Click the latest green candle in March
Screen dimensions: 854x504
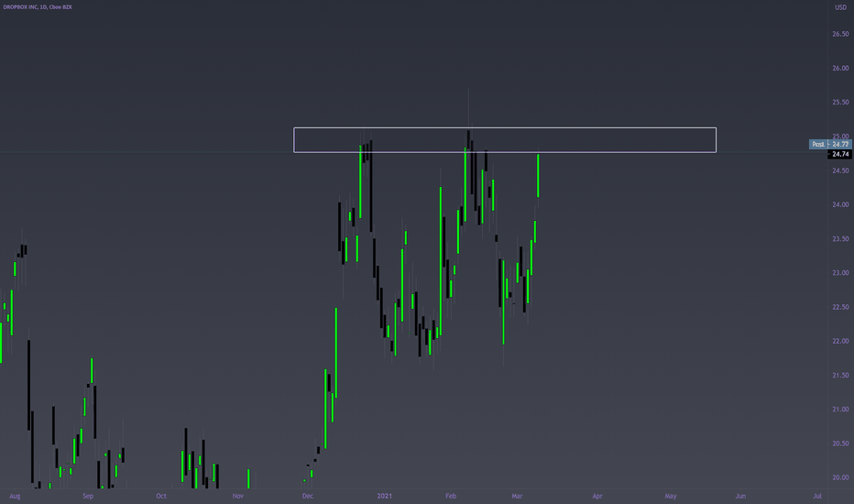click(x=538, y=175)
